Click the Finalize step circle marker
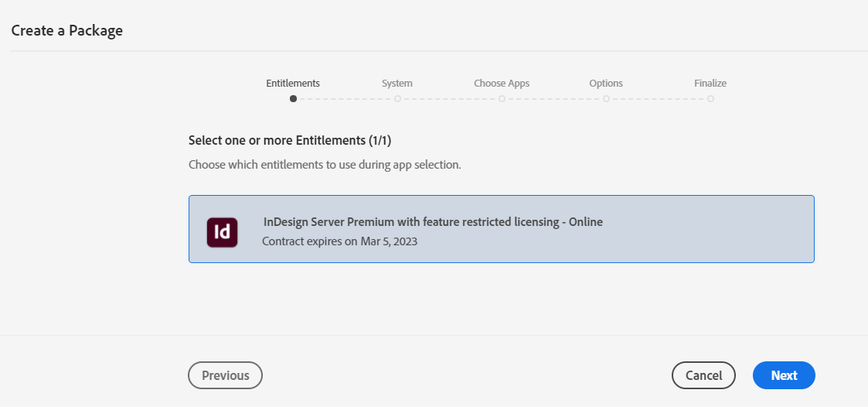 (710, 99)
